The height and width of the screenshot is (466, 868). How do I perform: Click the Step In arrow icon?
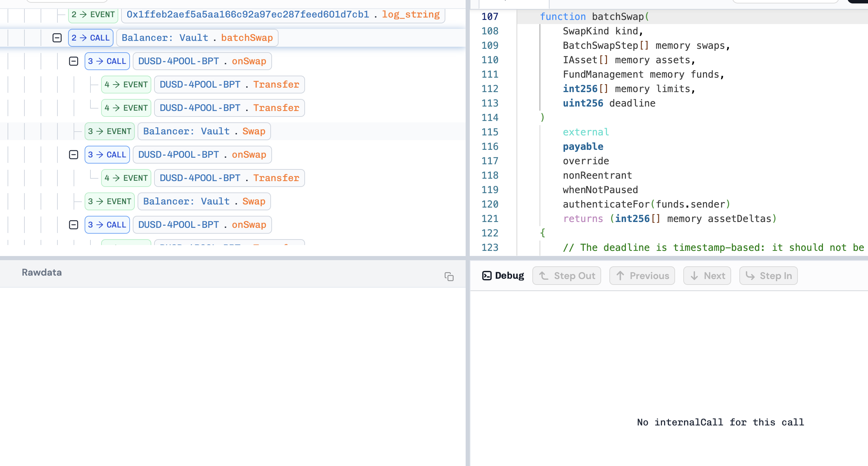pyautogui.click(x=750, y=276)
